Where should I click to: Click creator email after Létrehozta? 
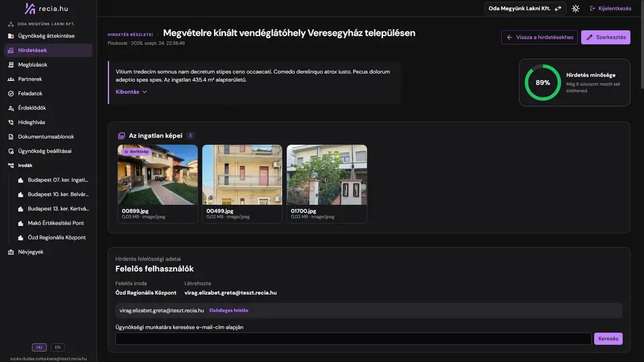pyautogui.click(x=230, y=293)
